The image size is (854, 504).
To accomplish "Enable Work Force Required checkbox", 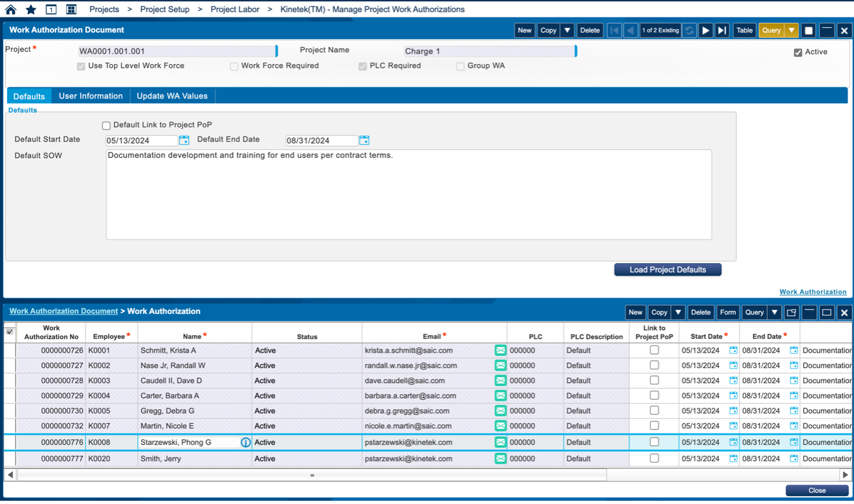I will (234, 66).
